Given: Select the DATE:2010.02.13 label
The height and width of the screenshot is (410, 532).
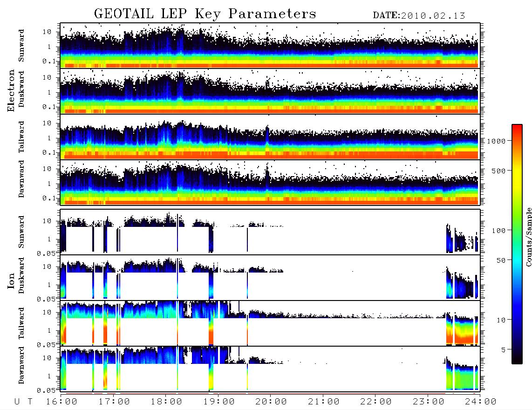Looking at the screenshot, I should 419,16.
